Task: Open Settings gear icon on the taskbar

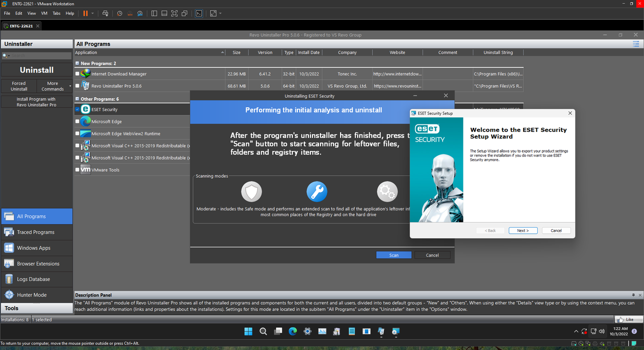Action: (x=307, y=331)
